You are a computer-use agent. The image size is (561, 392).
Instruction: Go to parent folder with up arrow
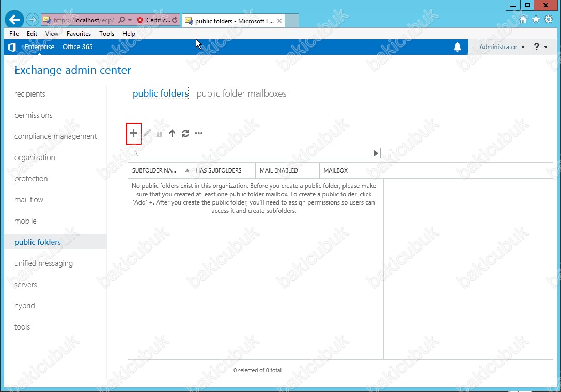(x=172, y=133)
